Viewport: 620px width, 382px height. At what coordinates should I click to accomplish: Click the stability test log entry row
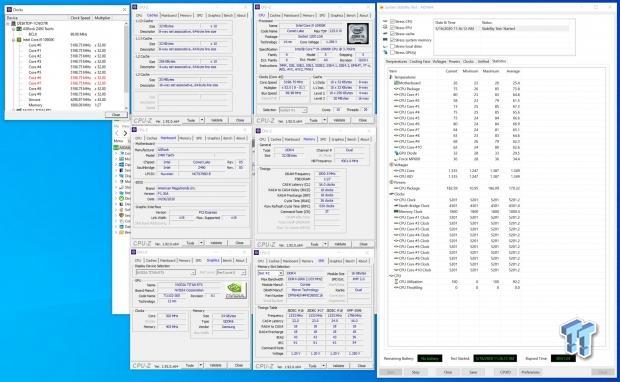502,28
